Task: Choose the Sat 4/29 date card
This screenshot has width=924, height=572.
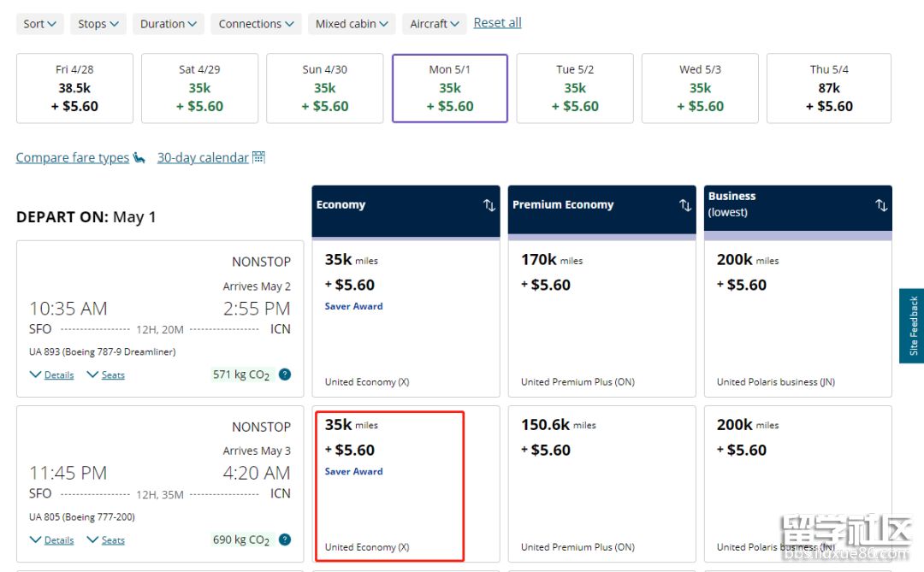Action: coord(199,88)
